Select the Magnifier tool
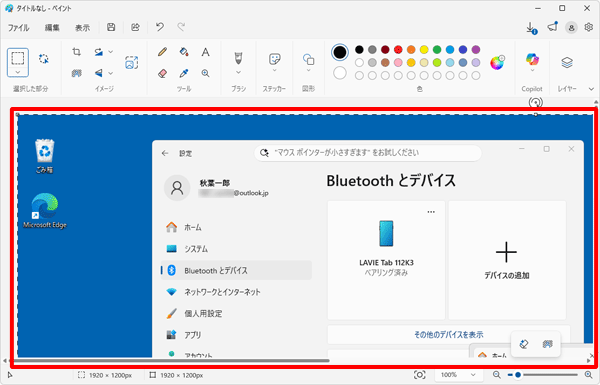This screenshot has height=385, width=600. [x=205, y=73]
